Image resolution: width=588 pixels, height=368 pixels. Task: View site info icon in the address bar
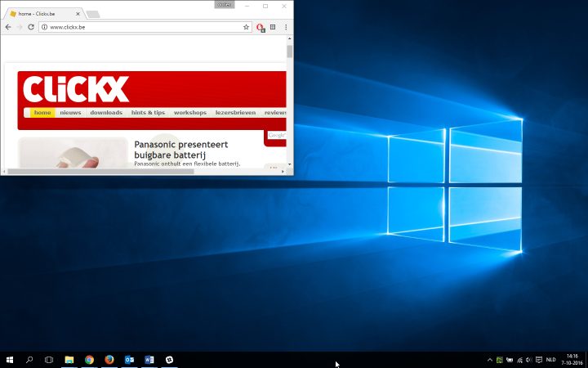(44, 27)
